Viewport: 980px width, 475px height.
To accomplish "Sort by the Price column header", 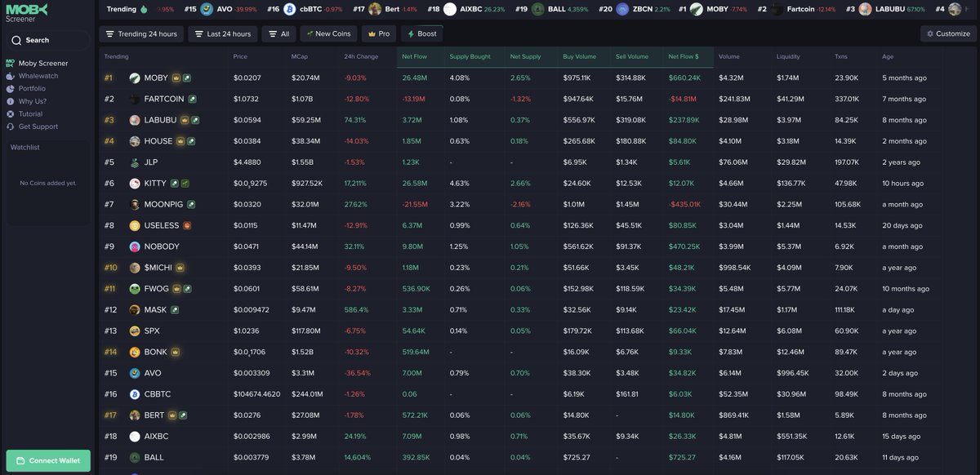I will tap(240, 56).
